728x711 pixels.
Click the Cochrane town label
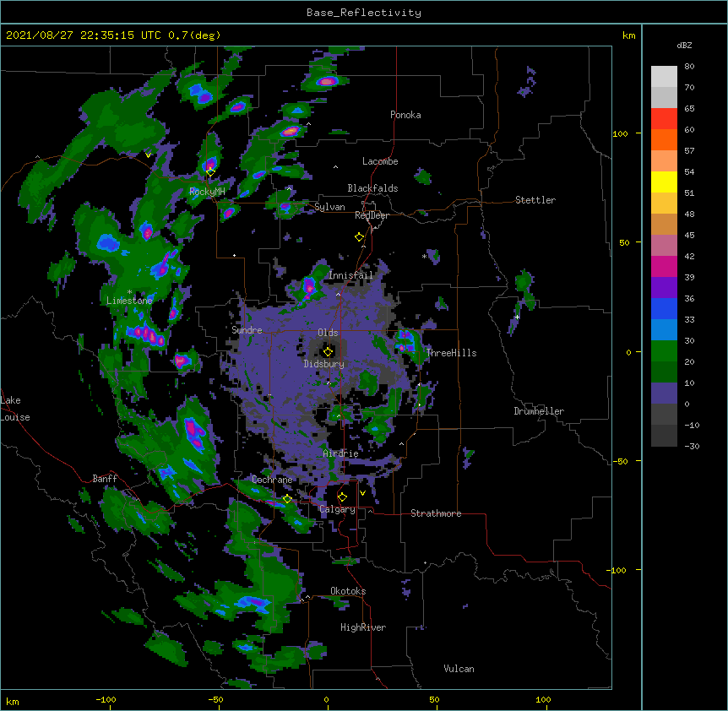pyautogui.click(x=272, y=480)
